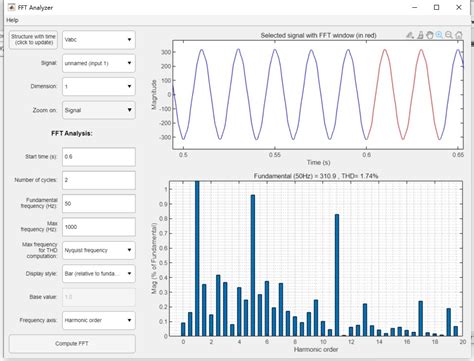Open the Display style dropdown

coord(99,274)
